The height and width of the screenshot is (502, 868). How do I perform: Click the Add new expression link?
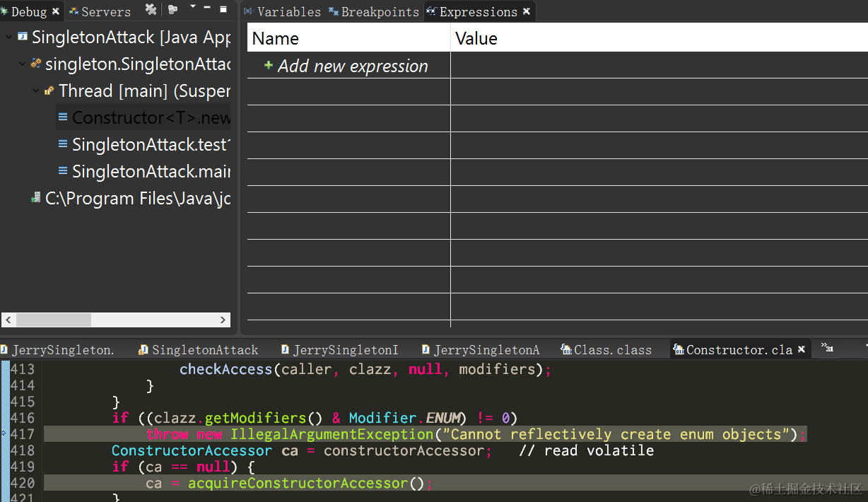coord(352,66)
